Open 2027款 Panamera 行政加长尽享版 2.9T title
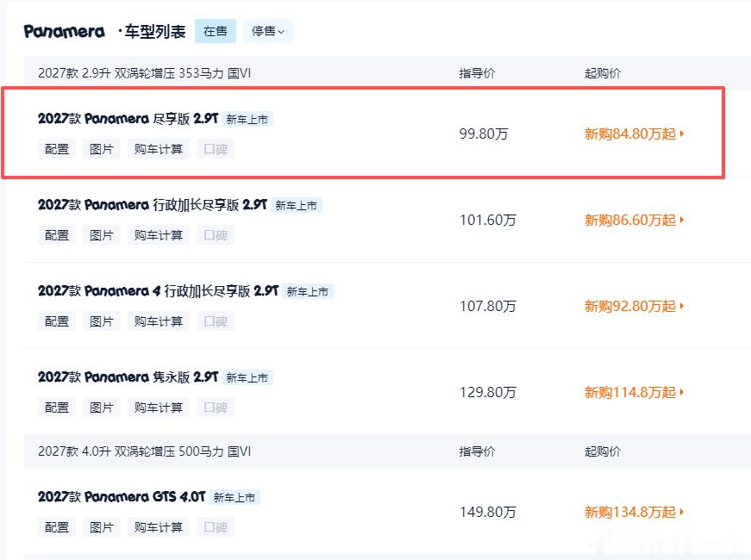 click(x=153, y=205)
